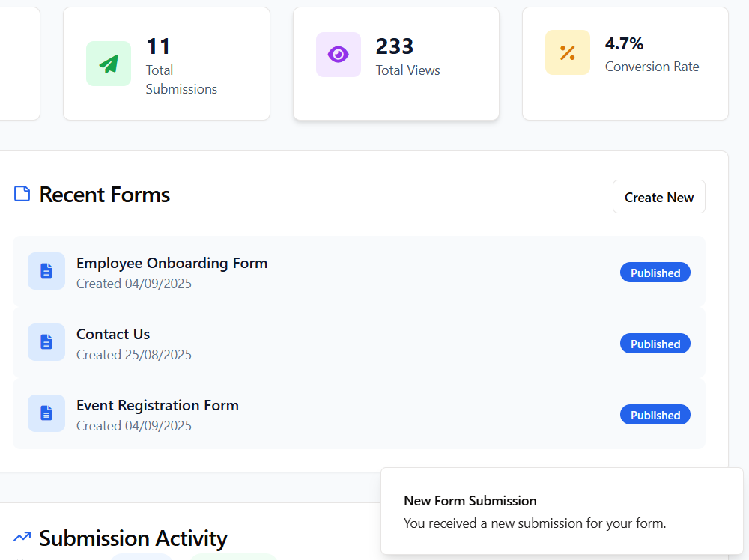Click the Conversion Rate value 4.7%
Viewport: 749px width, 560px height.
624,43
